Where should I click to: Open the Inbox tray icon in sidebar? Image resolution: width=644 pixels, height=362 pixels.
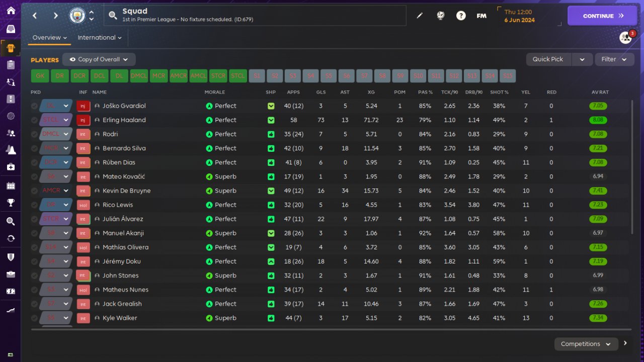point(11,29)
